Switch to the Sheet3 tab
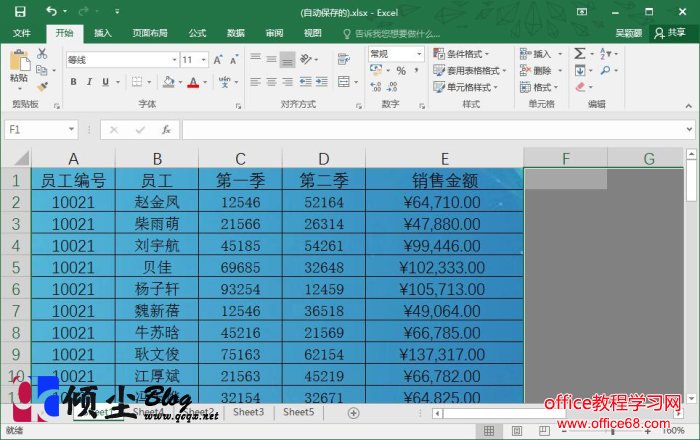The width and height of the screenshot is (700, 440). pos(248,412)
